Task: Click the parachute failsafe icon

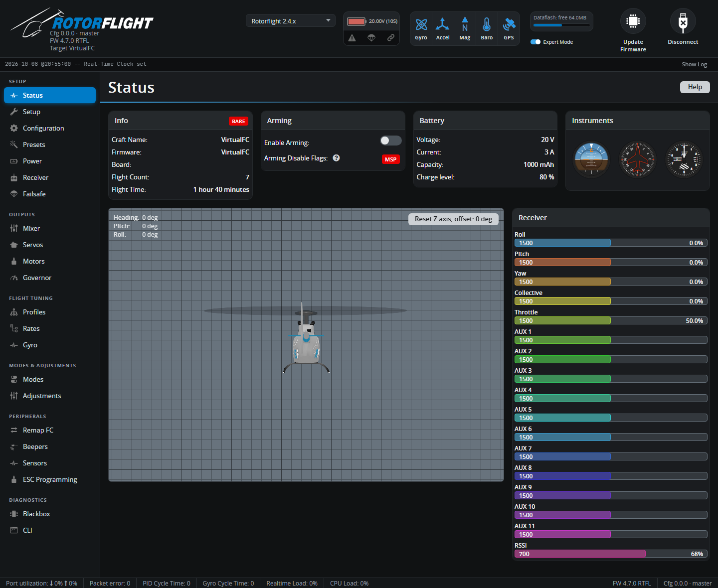Action: 371,38
